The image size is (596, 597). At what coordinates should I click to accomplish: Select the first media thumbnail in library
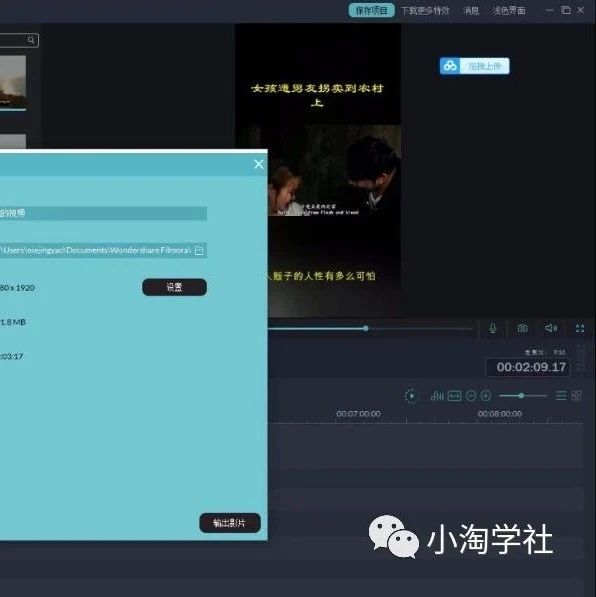click(13, 83)
